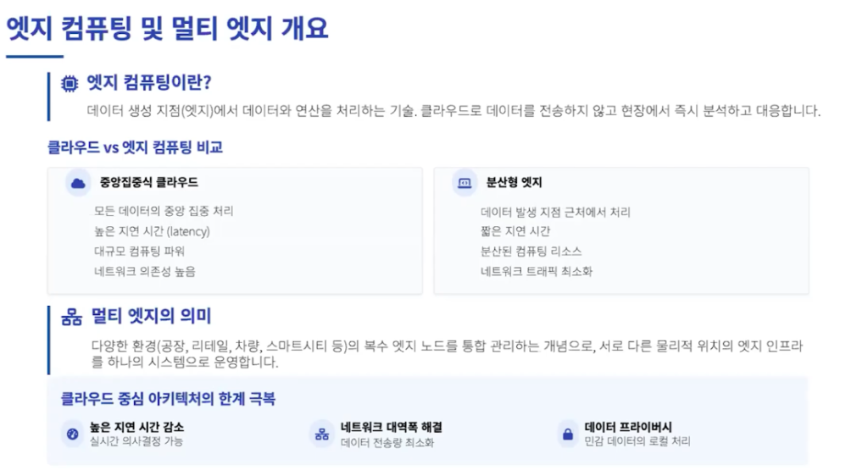Click the network nodes icon beside 멀티 엣지의 의미
The image size is (868, 476).
[x=71, y=318]
